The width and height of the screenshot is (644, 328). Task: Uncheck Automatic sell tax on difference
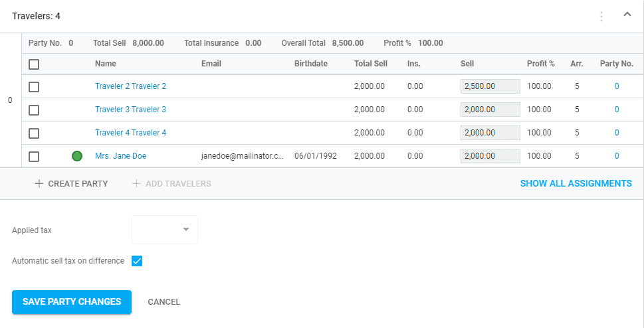(x=137, y=261)
